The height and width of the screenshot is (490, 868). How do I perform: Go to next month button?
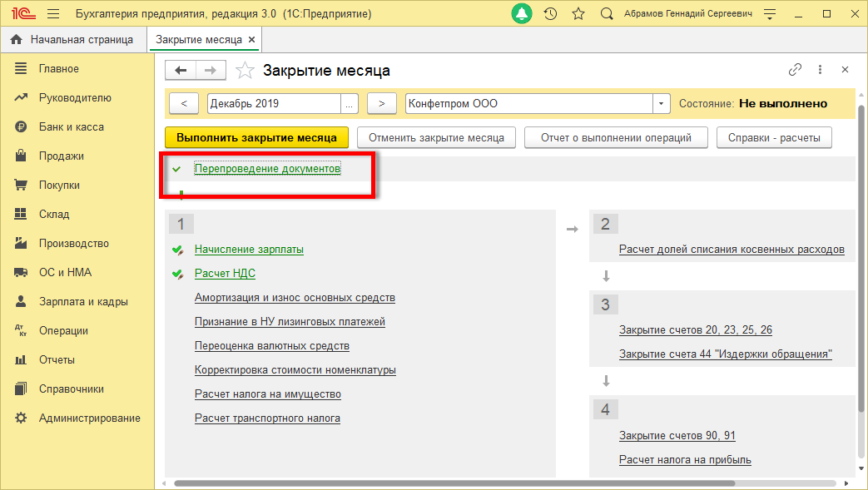[381, 103]
